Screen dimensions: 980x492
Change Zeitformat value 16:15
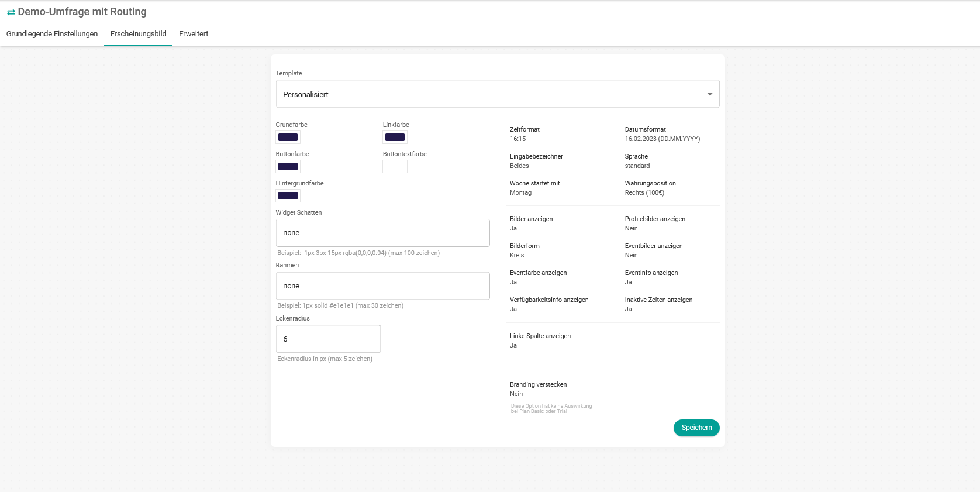(518, 139)
